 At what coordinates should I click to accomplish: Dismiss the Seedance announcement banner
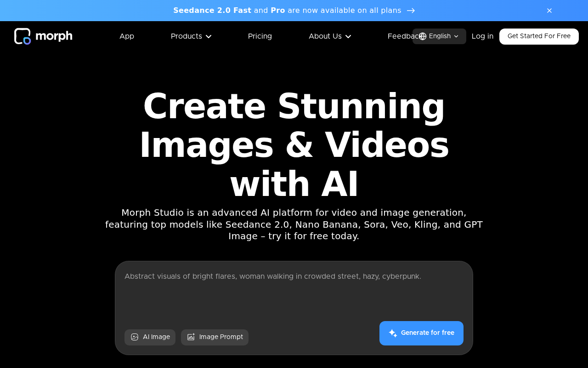coord(549,11)
